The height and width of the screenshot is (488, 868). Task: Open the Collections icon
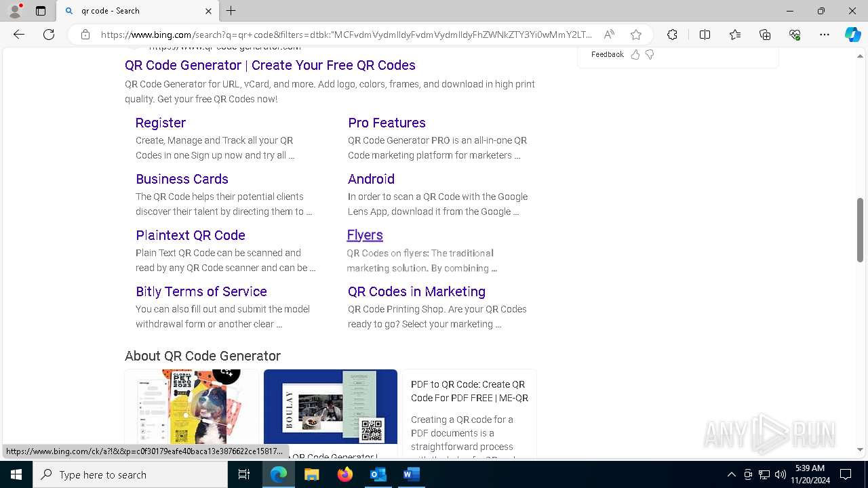(x=765, y=35)
